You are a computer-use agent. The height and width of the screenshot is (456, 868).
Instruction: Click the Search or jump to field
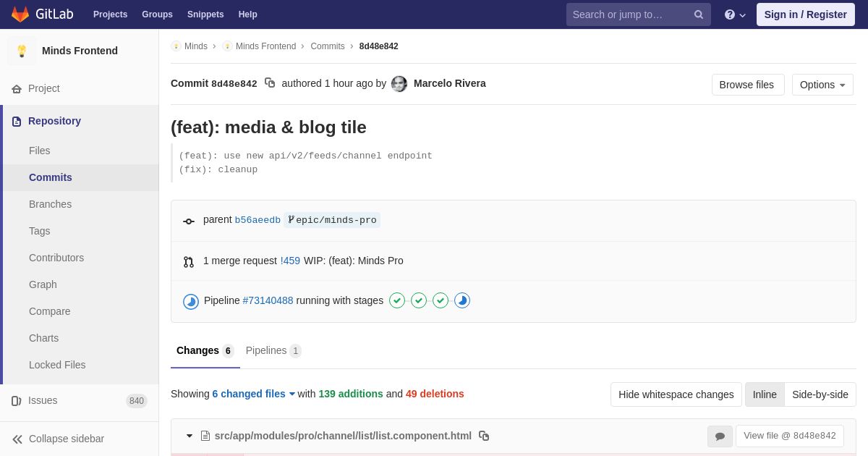[x=639, y=14]
